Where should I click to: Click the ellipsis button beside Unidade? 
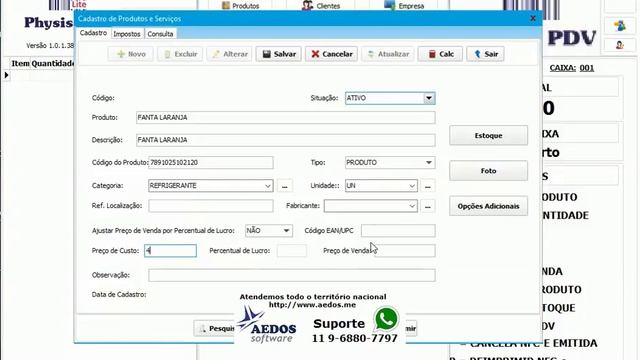[428, 186]
